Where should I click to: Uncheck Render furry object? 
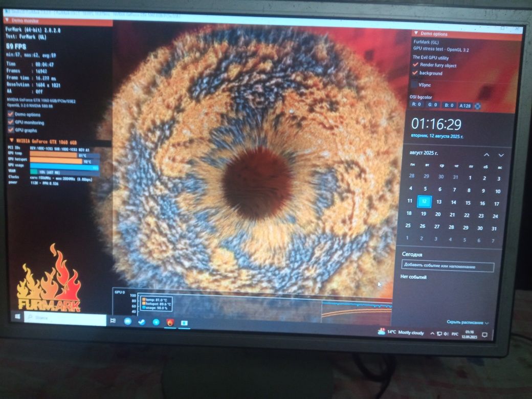(415, 64)
